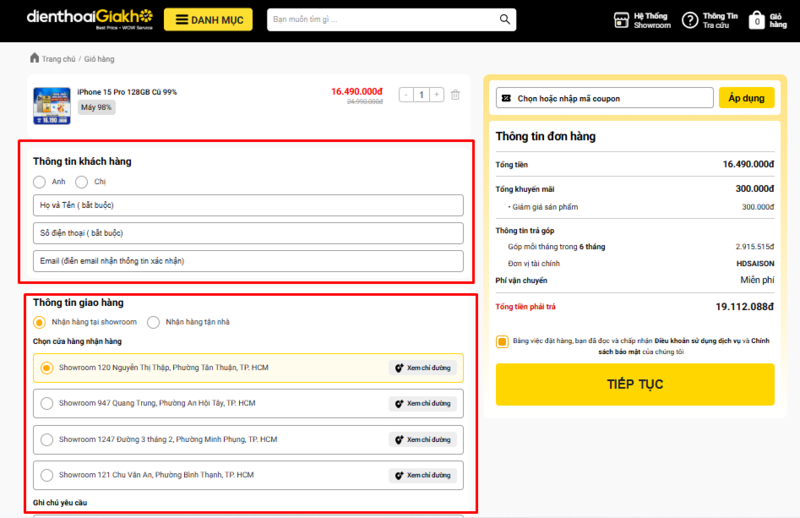Open the coupon code selection field
Screen dimensions: 800x518
coord(605,98)
